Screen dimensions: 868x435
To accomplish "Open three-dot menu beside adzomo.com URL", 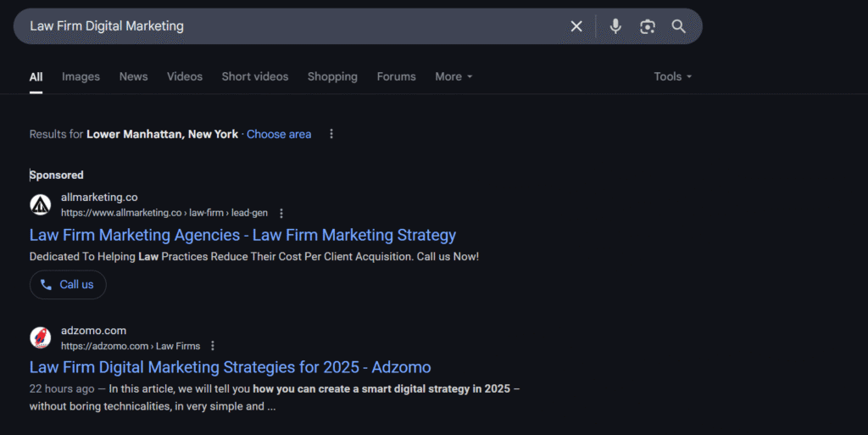I will click(x=213, y=346).
